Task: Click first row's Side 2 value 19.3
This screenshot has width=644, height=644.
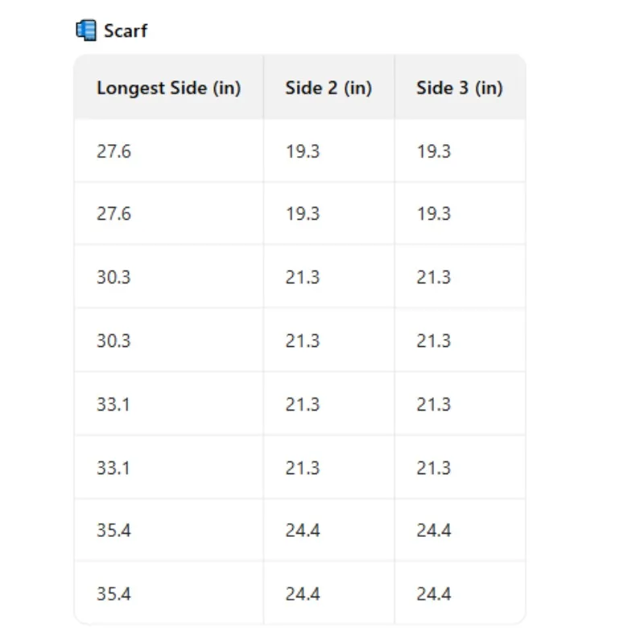Action: (x=302, y=151)
